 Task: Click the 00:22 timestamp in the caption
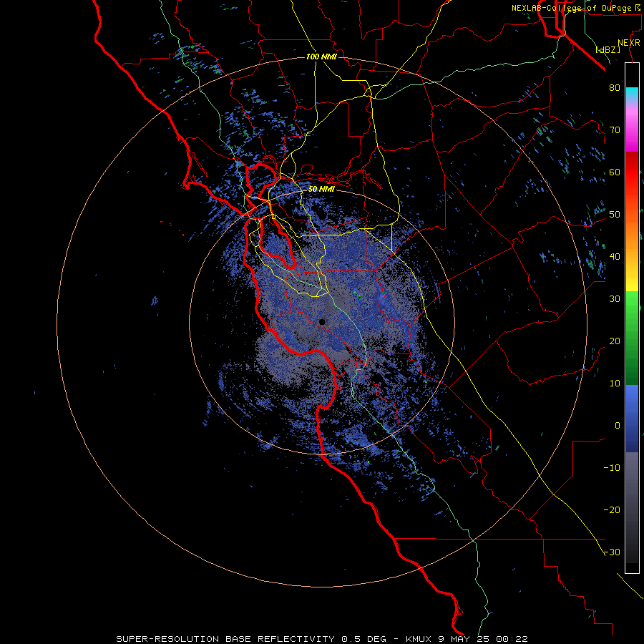512,639
